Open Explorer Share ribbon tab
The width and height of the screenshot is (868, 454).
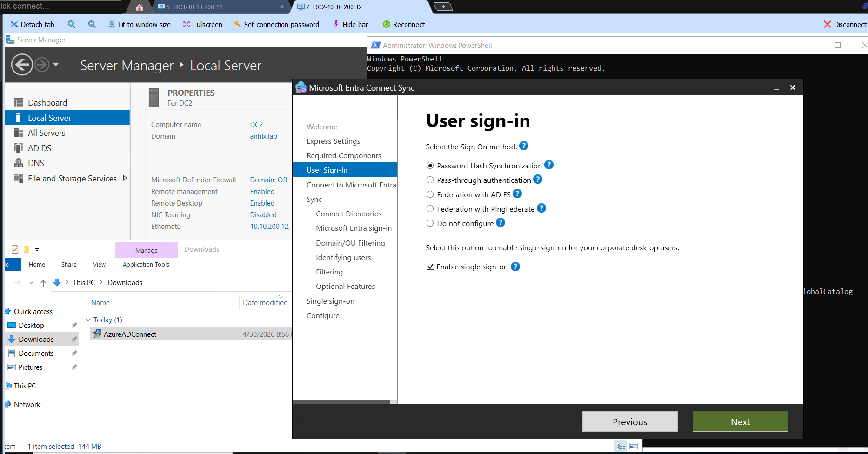69,264
